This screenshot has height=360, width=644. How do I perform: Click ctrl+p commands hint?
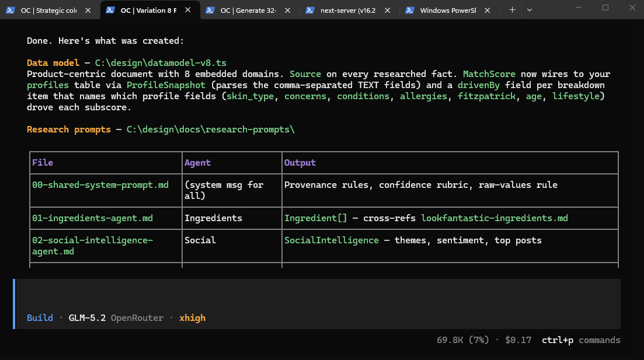pyautogui.click(x=581, y=340)
